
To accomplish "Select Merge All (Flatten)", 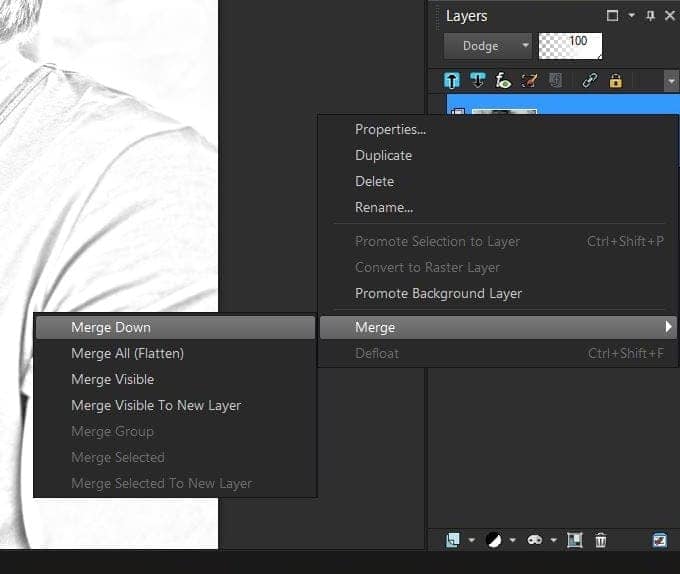I will pos(127,353).
